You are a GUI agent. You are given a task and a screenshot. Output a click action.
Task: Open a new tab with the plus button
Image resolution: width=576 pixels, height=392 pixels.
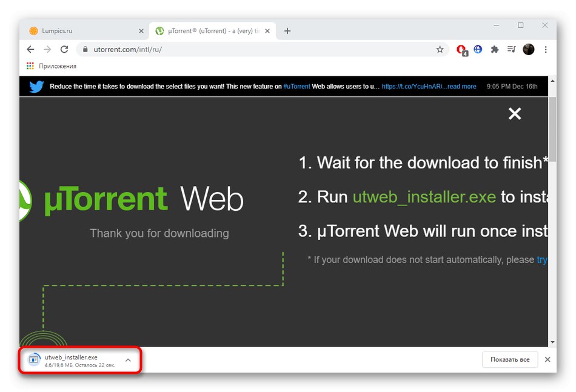coord(287,31)
